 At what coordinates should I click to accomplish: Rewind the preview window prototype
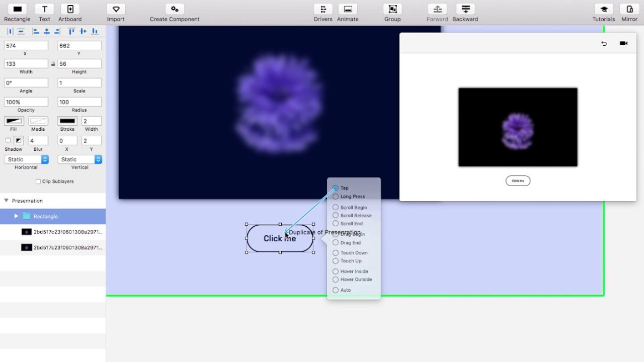pyautogui.click(x=604, y=43)
